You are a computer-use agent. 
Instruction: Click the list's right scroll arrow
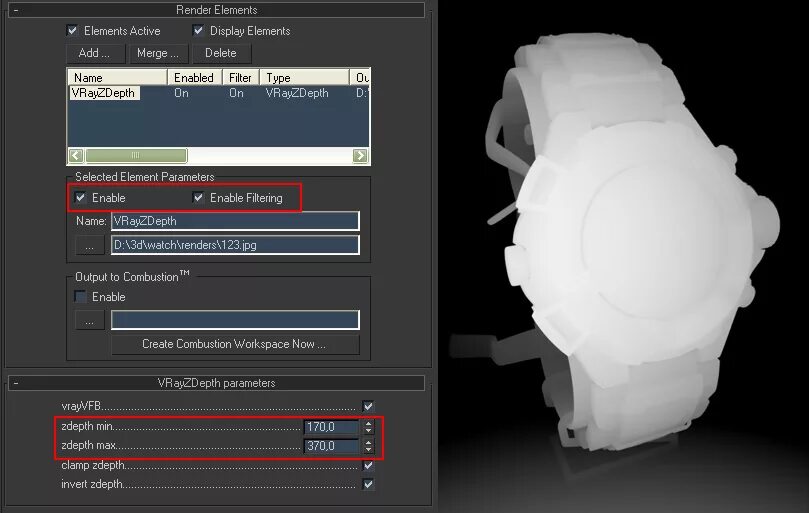coord(360,155)
